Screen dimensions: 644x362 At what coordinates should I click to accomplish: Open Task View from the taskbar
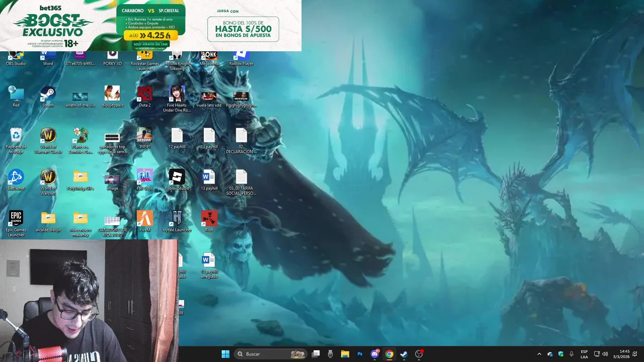[316, 354]
